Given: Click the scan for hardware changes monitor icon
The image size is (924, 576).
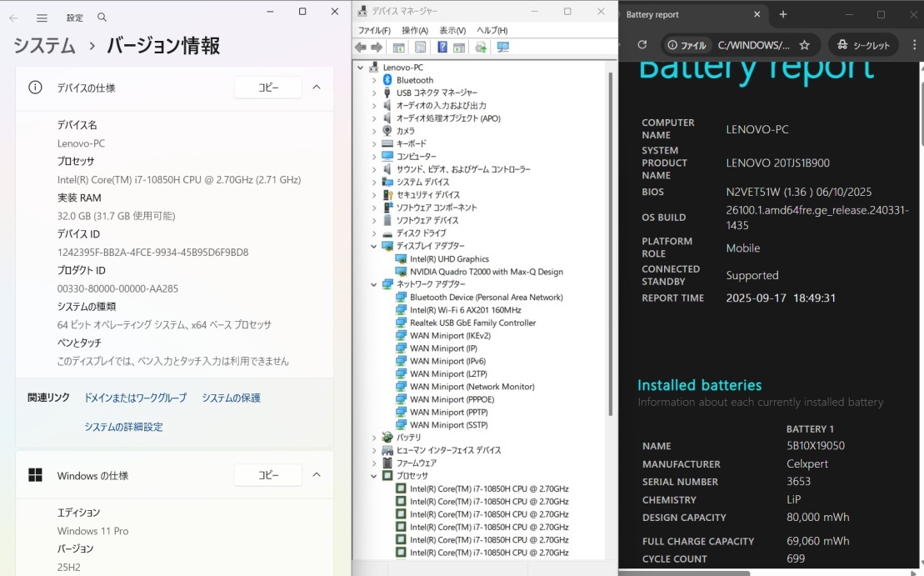Looking at the screenshot, I should tap(502, 48).
